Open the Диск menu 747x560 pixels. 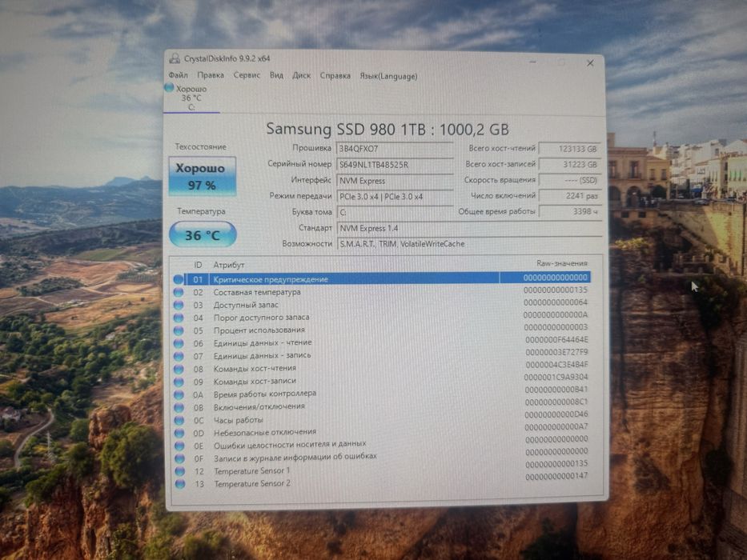(x=301, y=75)
